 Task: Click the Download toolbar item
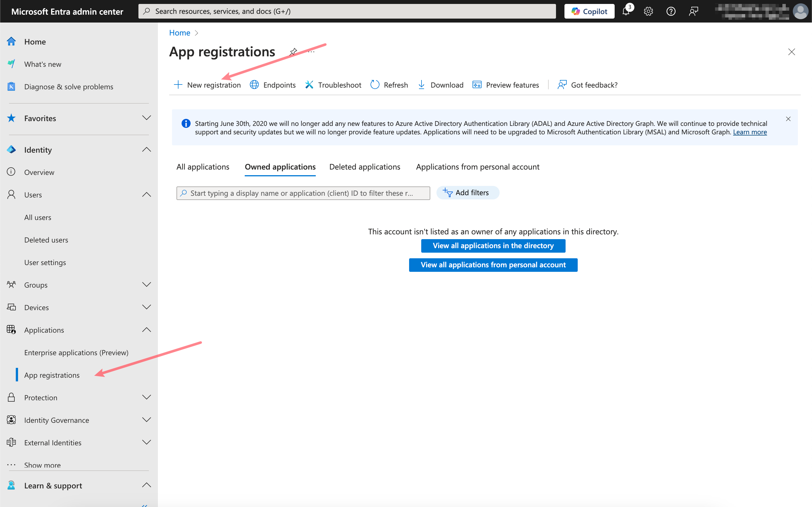[x=441, y=85]
